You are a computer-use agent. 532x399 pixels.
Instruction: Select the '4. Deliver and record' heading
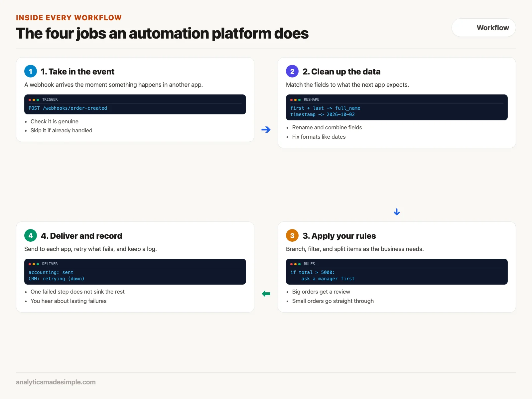pos(81,236)
